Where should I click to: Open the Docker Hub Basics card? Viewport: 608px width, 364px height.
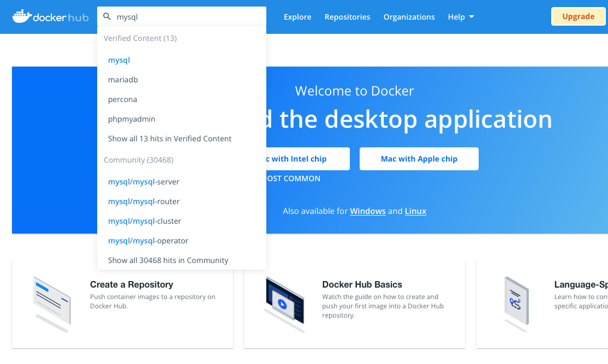click(x=354, y=305)
